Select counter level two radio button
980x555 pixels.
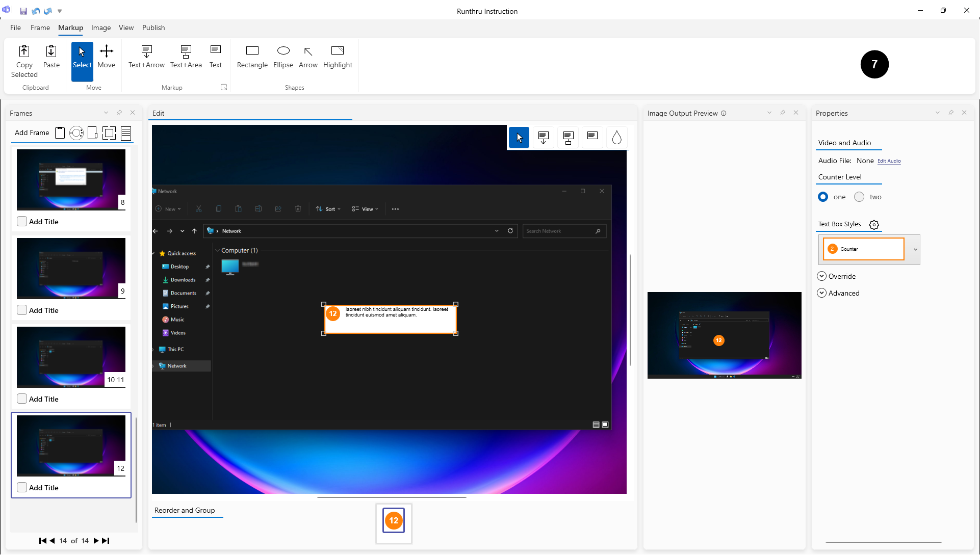point(859,197)
